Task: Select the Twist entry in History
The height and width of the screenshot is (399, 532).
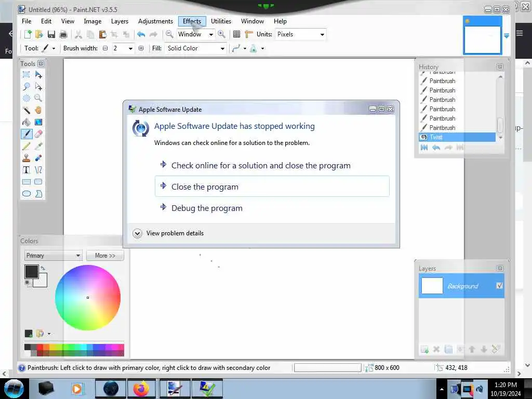Action: tap(457, 137)
